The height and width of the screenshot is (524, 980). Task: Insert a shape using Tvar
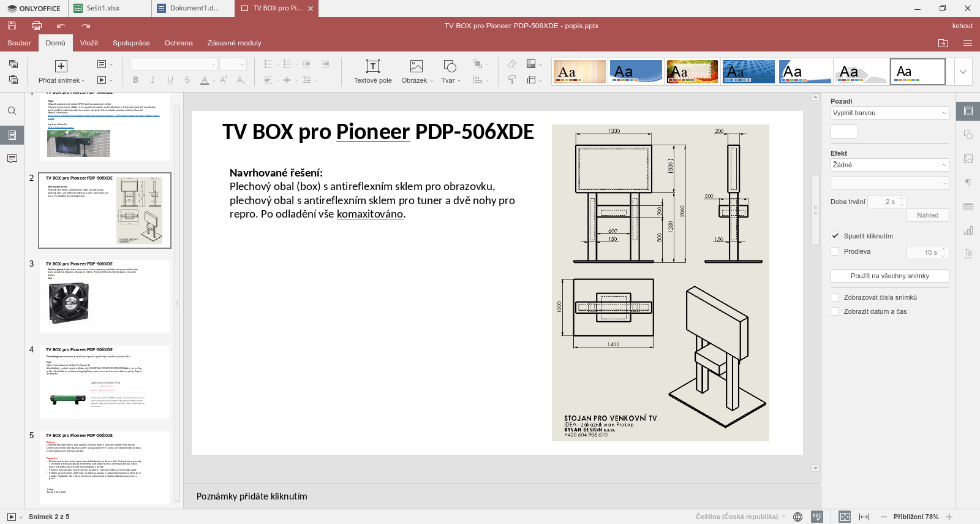click(x=451, y=72)
